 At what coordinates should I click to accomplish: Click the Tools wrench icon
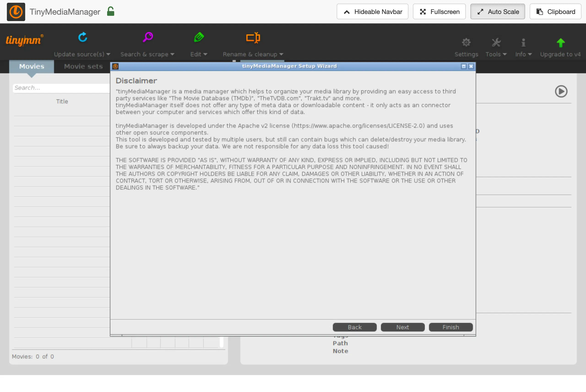[x=496, y=43]
